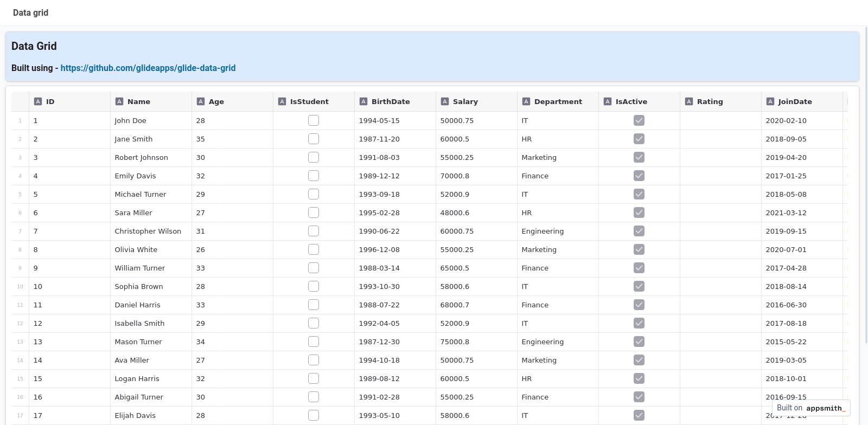
Task: Click the Built on appsmith badge
Action: point(810,408)
